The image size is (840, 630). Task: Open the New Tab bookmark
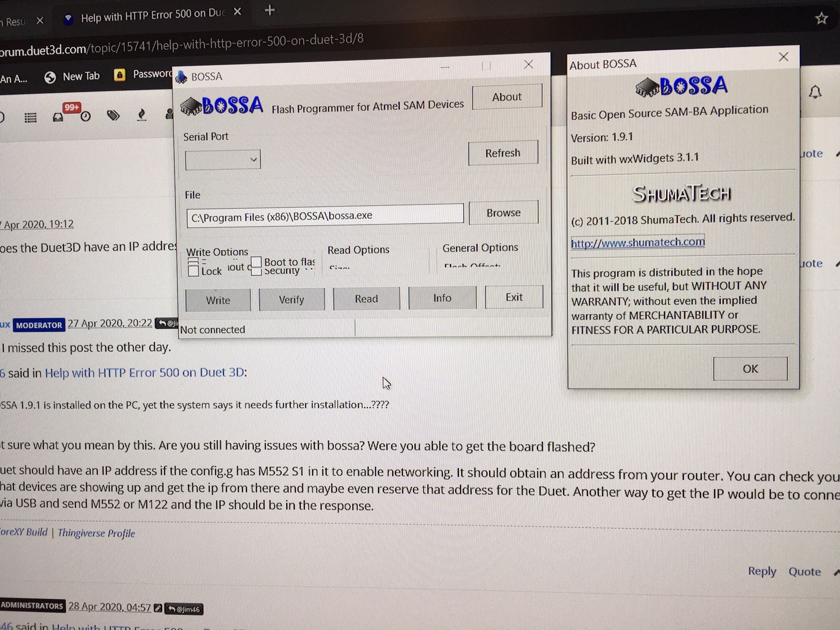pos(72,77)
